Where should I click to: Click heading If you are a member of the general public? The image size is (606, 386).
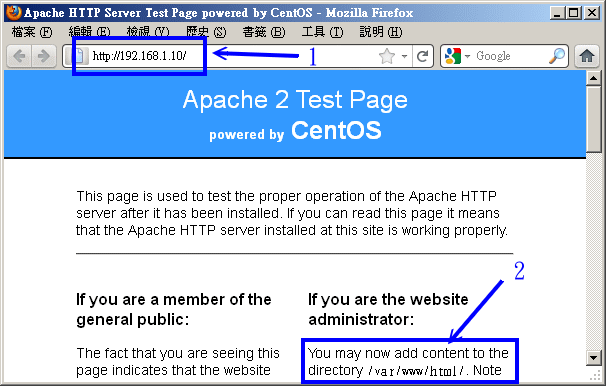coord(174,309)
